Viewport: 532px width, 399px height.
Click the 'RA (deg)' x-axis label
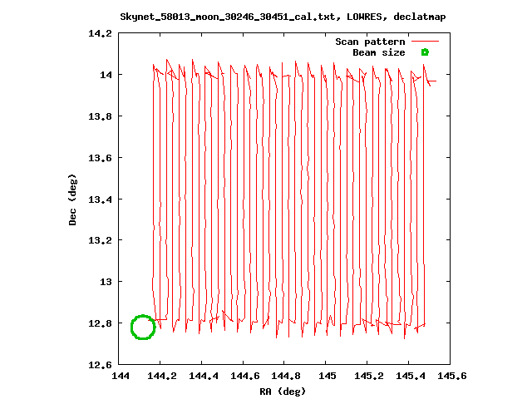coord(283,392)
